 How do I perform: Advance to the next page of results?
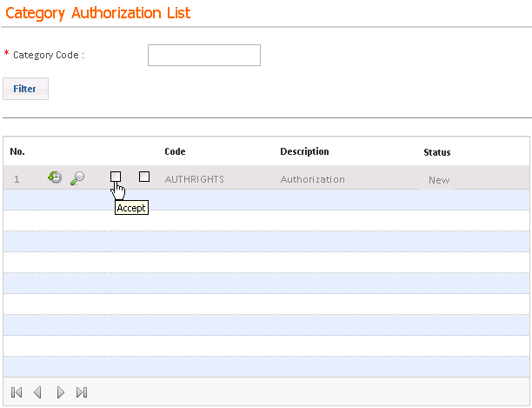(60, 392)
